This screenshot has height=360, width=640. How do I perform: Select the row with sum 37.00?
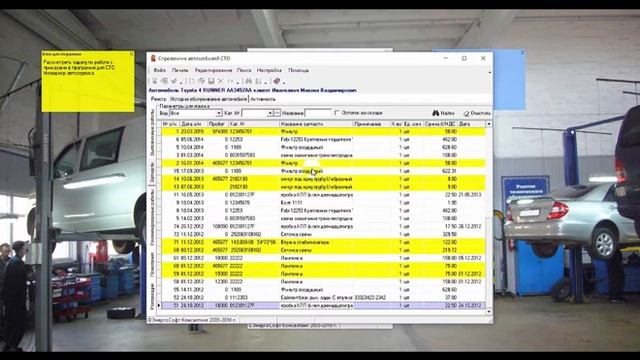click(323, 298)
